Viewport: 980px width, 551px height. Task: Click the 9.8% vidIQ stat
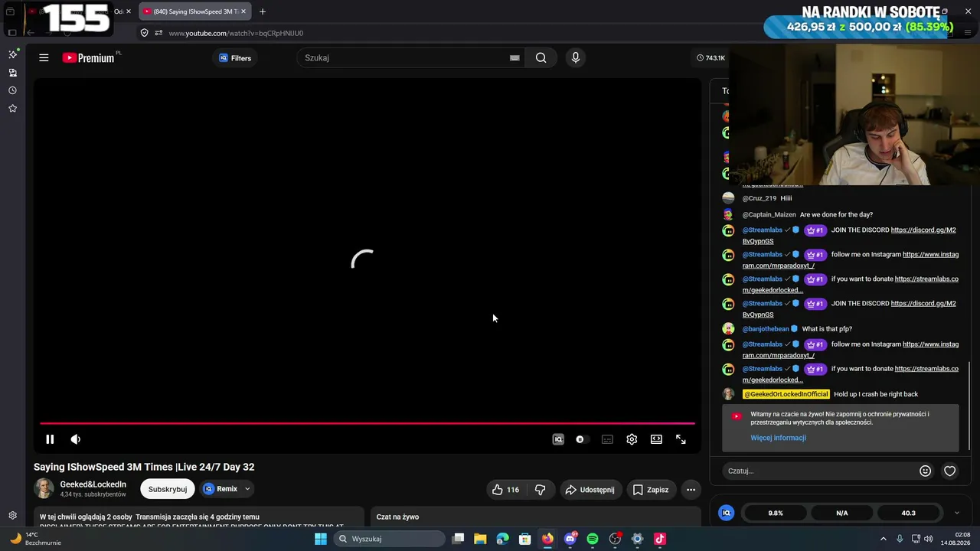click(776, 513)
